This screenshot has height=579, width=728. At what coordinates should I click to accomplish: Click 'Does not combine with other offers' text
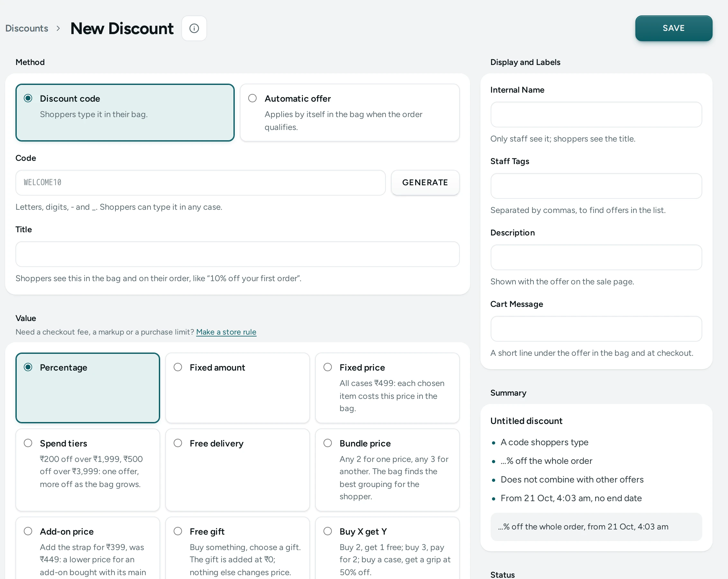pyautogui.click(x=572, y=479)
